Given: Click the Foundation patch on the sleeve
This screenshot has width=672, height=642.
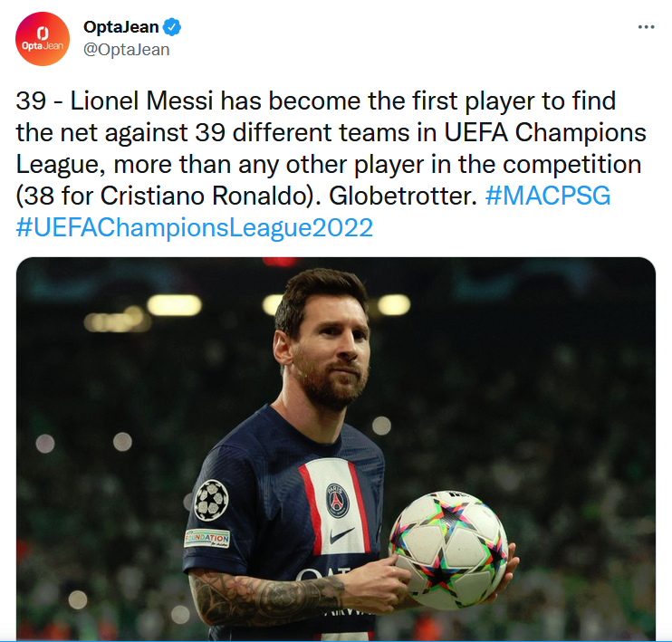Looking at the screenshot, I should click(x=207, y=539).
